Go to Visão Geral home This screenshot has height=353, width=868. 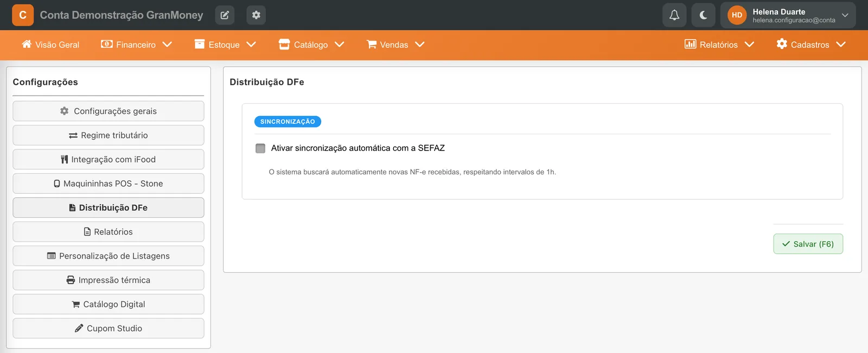[50, 45]
